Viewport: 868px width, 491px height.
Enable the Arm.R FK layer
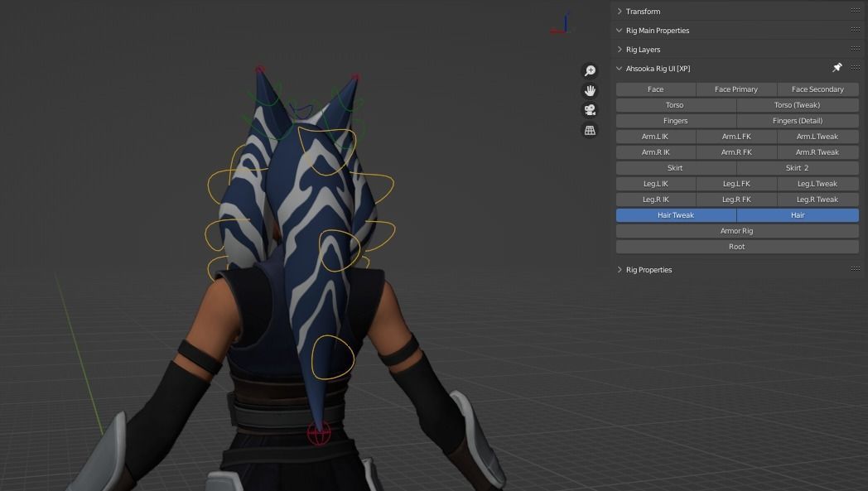736,152
